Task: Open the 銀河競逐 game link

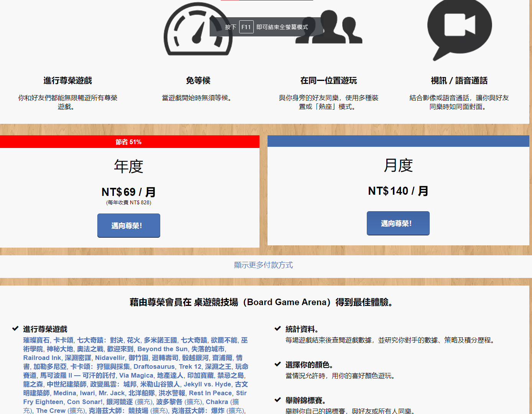Action: pos(120,402)
